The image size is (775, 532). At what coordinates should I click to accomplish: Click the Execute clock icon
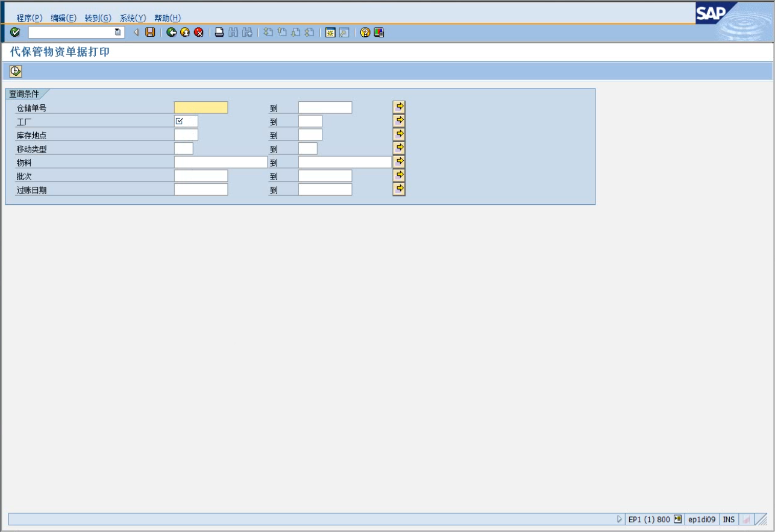[x=16, y=72]
